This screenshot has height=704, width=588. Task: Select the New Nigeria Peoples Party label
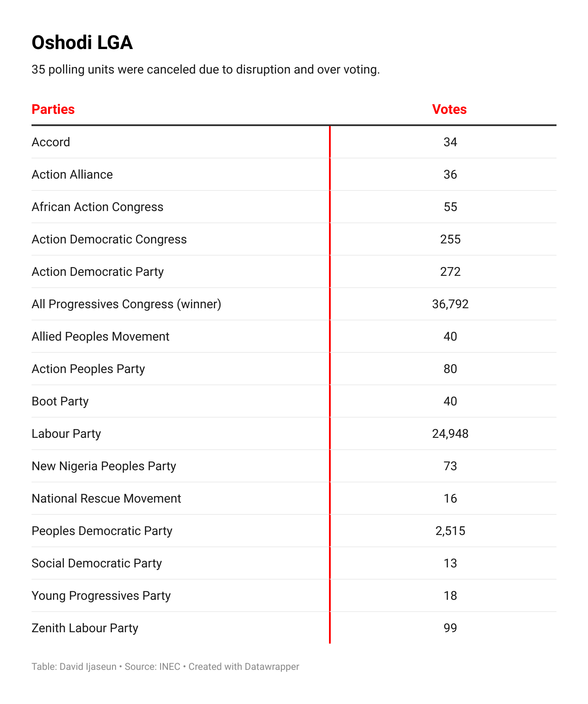click(104, 466)
